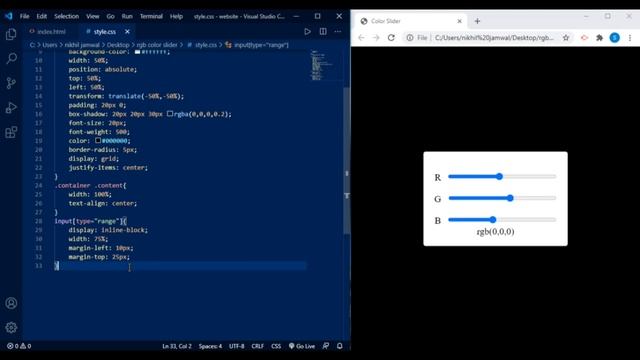The image size is (640, 360).
Task: Open the Edit menu
Action: click(x=42, y=16)
